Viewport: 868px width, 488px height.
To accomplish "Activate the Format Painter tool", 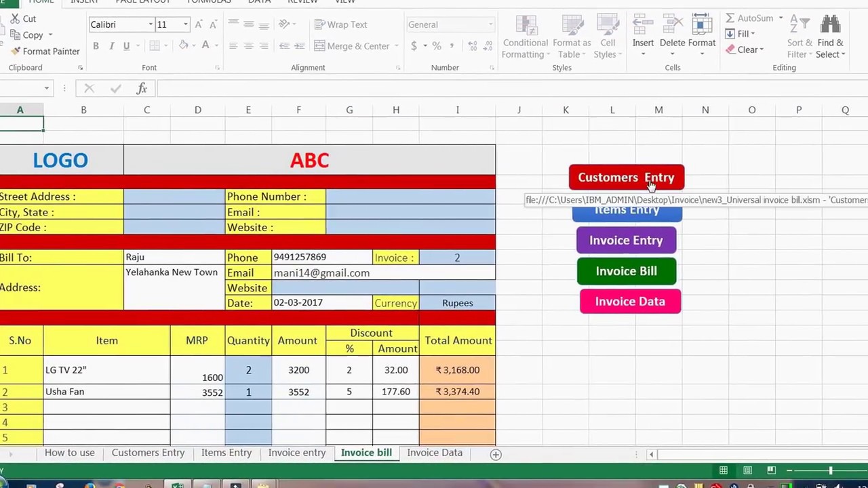I will click(45, 52).
